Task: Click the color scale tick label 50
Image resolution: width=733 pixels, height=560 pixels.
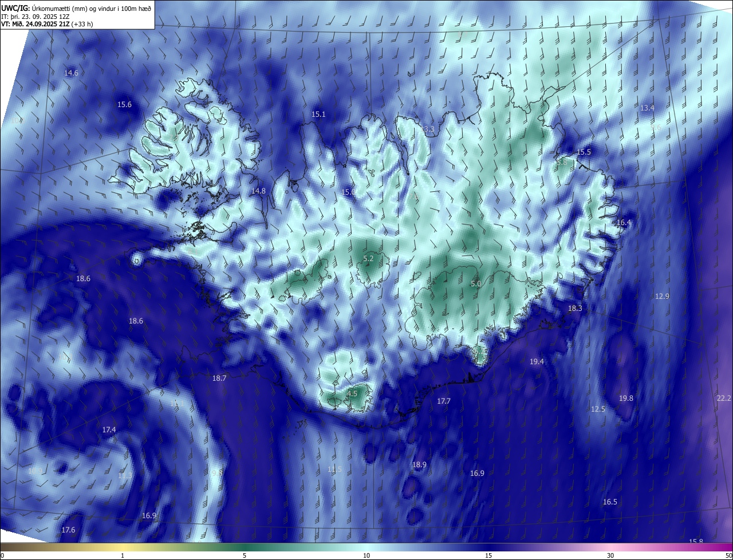Action: 728,555
